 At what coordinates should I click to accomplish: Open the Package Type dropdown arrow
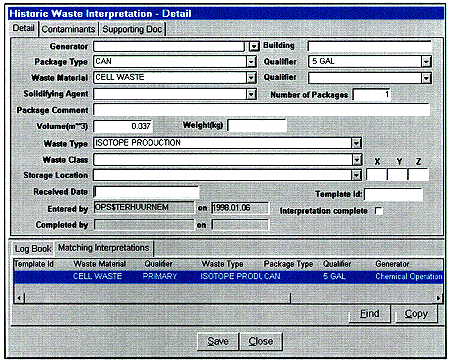coord(251,61)
